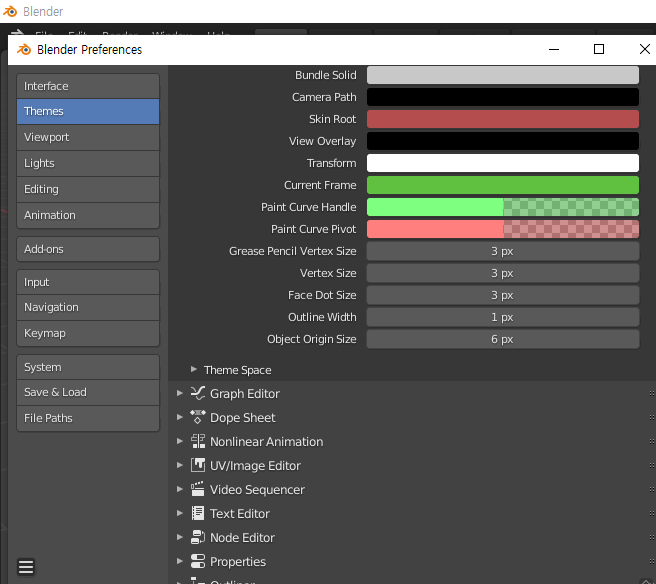The width and height of the screenshot is (656, 584).
Task: Click the Properties editor icon
Action: (x=198, y=561)
